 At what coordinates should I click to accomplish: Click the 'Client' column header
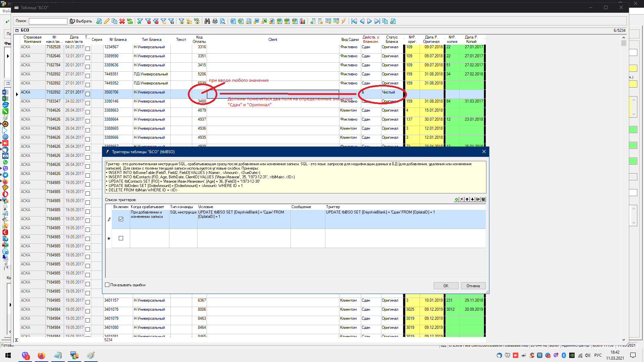(x=272, y=40)
